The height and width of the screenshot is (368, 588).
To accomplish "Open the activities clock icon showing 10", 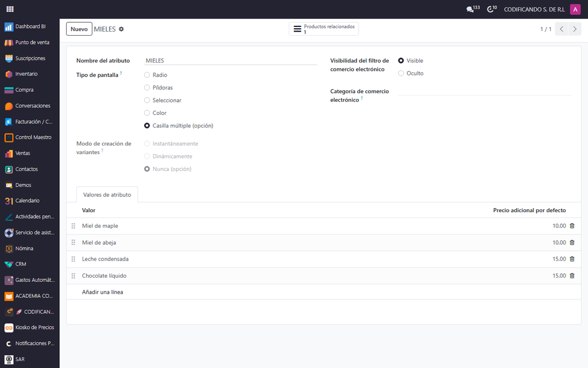I will 492,9.
